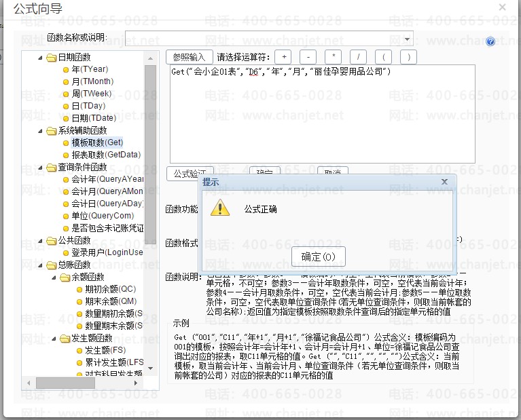The height and width of the screenshot is (420, 521).
Task: Click the warning triangle icon in 提示 dialog
Action: click(x=220, y=208)
